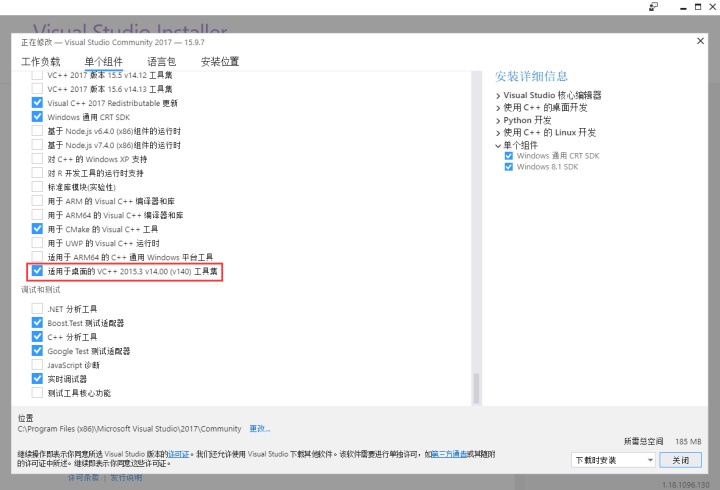Toggle VC++ 2015.3 v14.00 (v140) 工具集 checkbox
Image resolution: width=720 pixels, height=490 pixels.
[x=37, y=271]
